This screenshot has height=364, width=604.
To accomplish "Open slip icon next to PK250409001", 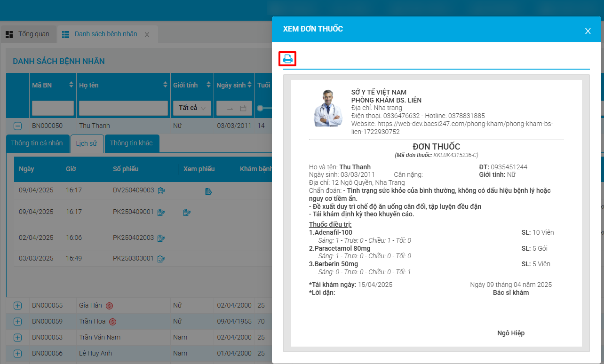I will (x=161, y=212).
